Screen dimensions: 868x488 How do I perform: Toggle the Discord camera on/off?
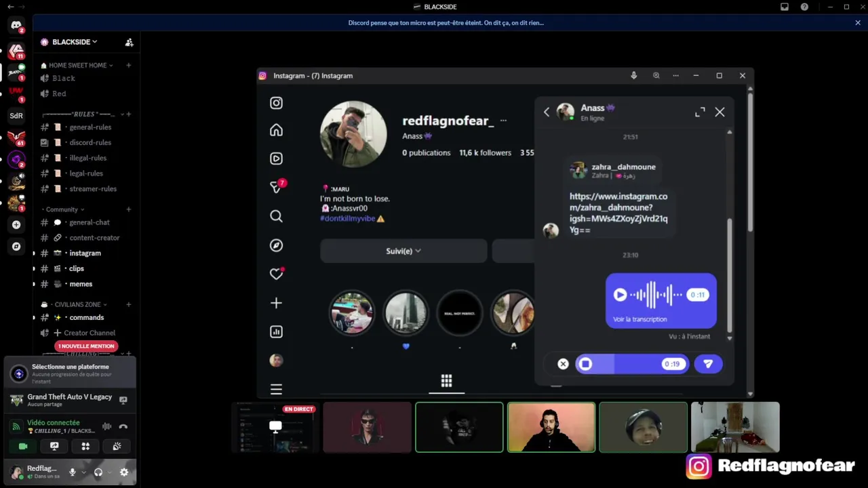click(x=23, y=446)
